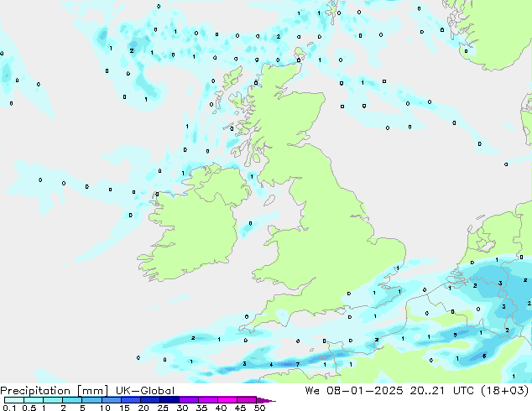The width and height of the screenshot is (532, 411).
Task: Select the 35–40 mm legend color swatch
Action: [x=207, y=400]
